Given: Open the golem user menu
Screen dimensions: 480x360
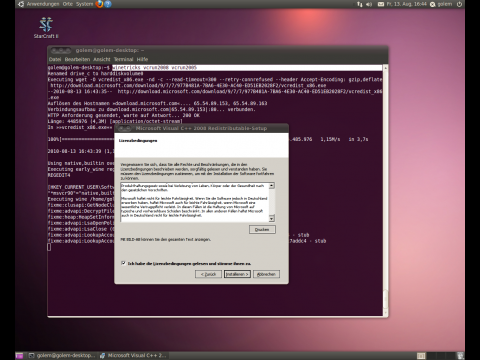Looking at the screenshot, I should tap(441, 4).
